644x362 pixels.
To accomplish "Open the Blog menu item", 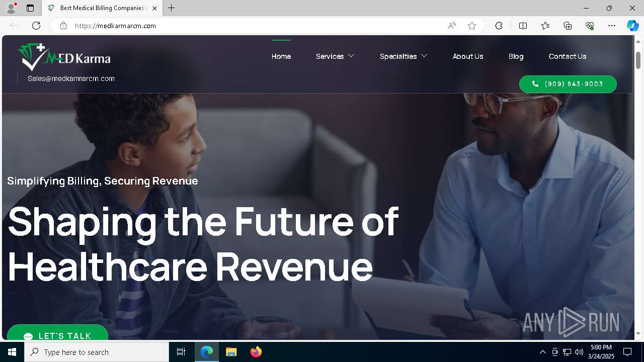I will (516, 56).
